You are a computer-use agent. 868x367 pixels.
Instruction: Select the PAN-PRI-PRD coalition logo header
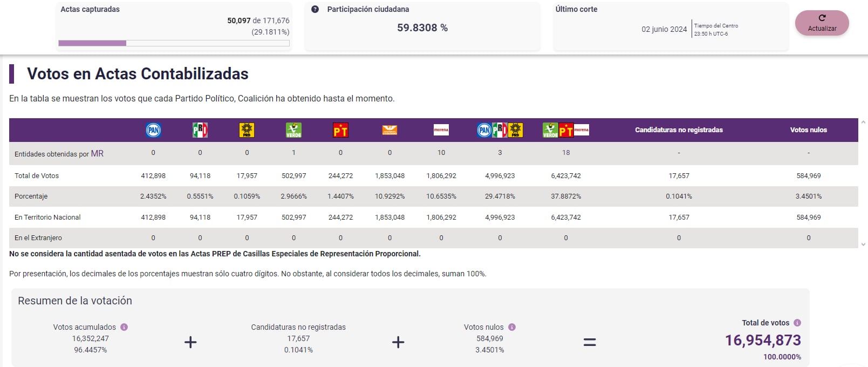500,130
